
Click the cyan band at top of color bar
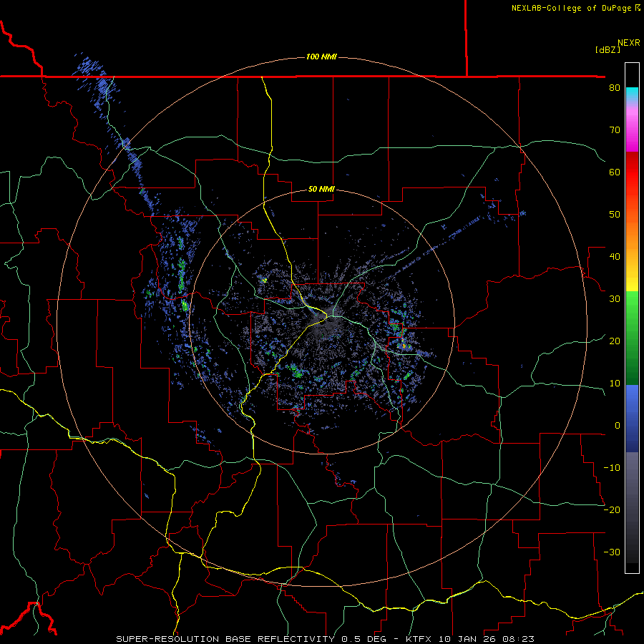coord(632,94)
